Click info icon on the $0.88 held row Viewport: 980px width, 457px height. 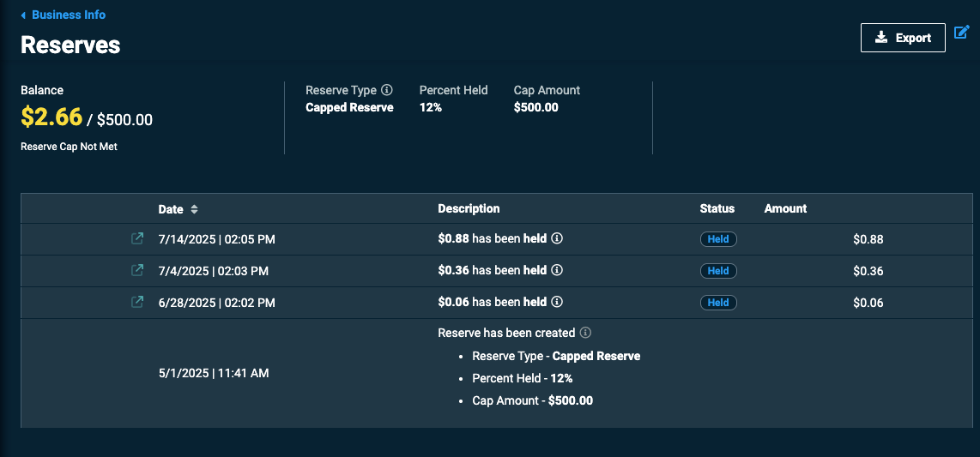pyautogui.click(x=557, y=238)
